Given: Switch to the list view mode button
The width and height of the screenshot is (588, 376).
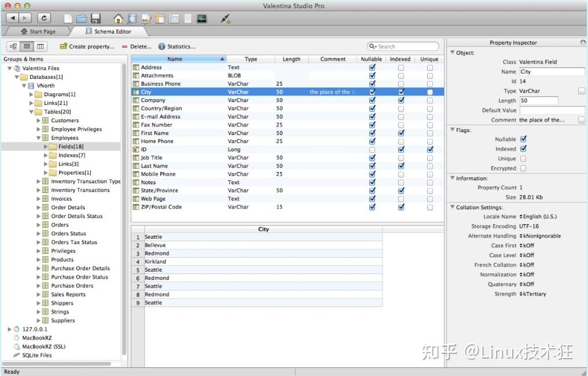Looking at the screenshot, I should click(27, 46).
